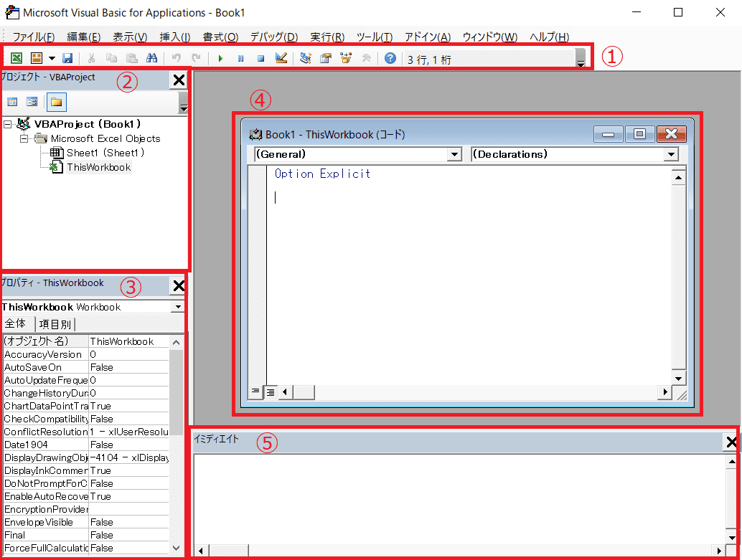
Task: Switch to Full Module View in code window
Action: tap(271, 391)
